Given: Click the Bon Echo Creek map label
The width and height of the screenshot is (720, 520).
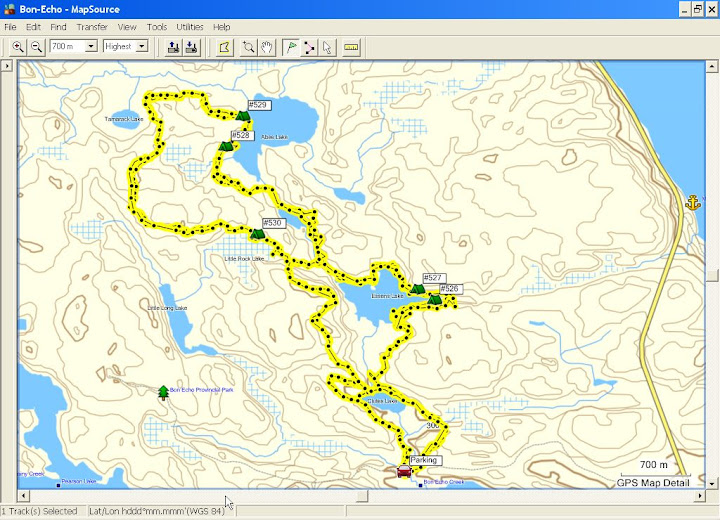Looking at the screenshot, I should click(444, 482).
